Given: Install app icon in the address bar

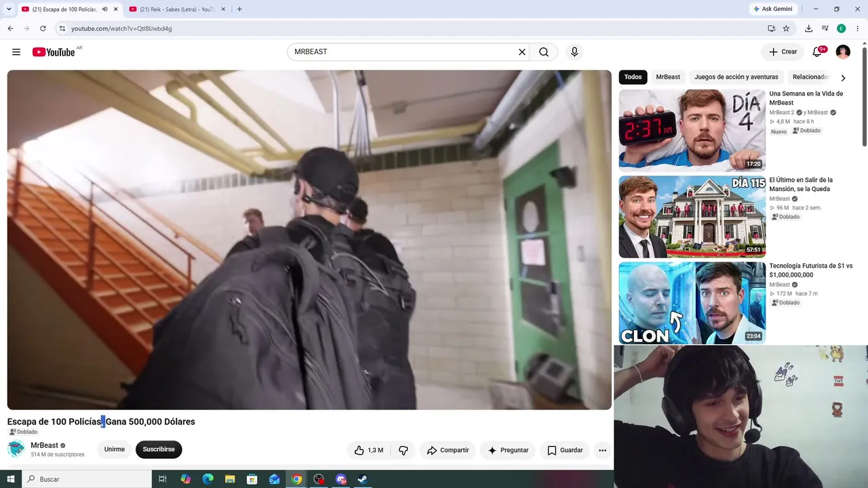Looking at the screenshot, I should [772, 28].
